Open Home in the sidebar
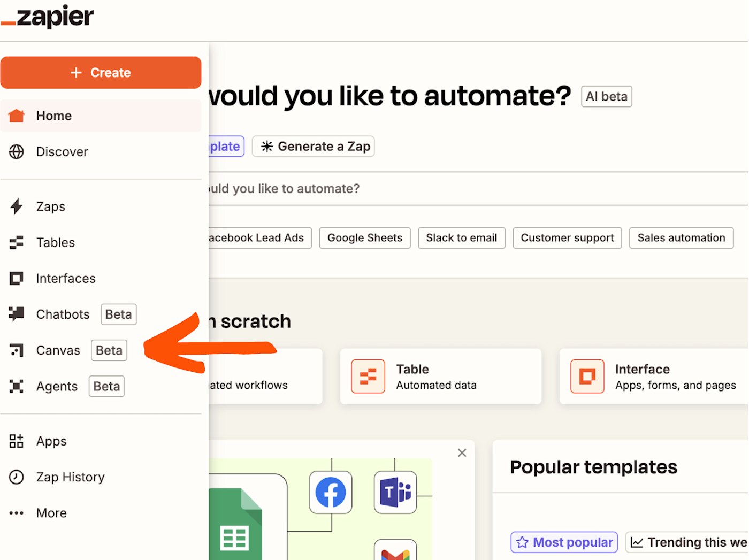 tap(101, 116)
